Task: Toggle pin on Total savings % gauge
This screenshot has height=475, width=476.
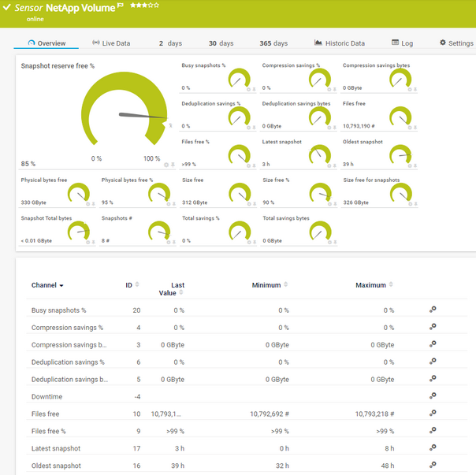Action: pos(255,242)
